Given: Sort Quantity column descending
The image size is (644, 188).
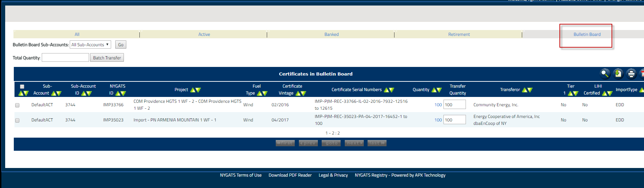Looking at the screenshot, I should click(439, 90).
